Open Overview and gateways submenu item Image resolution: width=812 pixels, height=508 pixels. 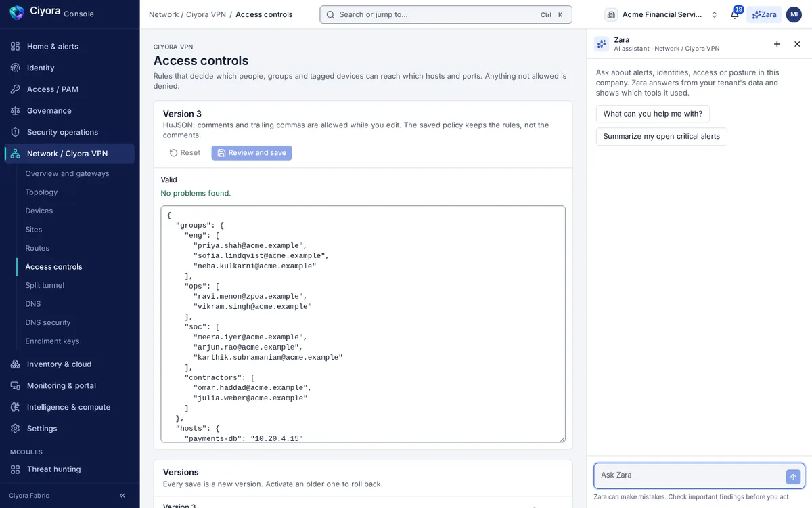pos(67,173)
